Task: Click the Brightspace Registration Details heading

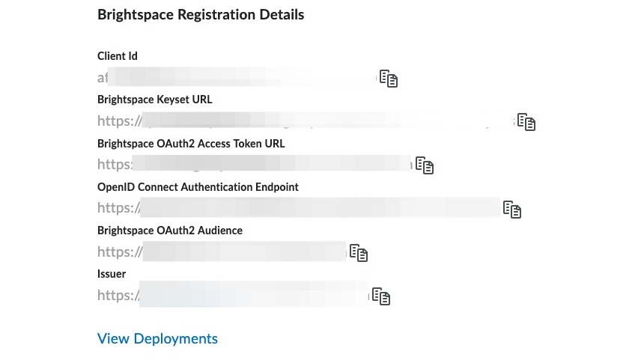Action: (x=201, y=14)
